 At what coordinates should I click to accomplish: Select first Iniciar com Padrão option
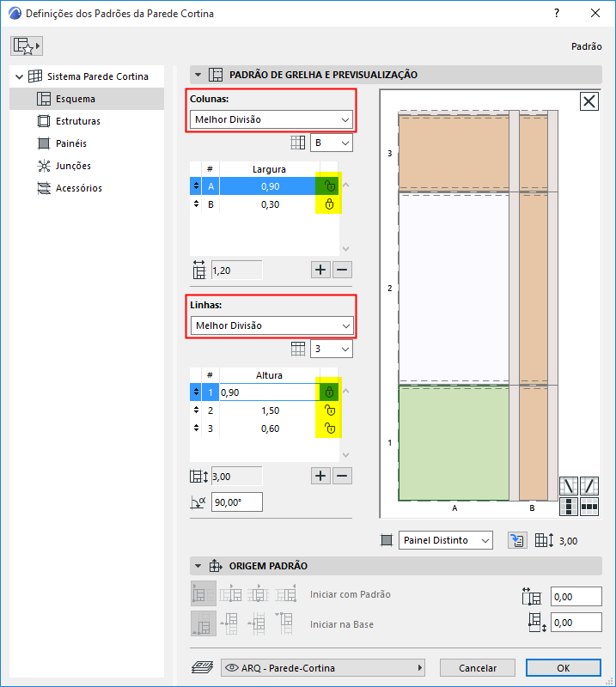coord(204,593)
